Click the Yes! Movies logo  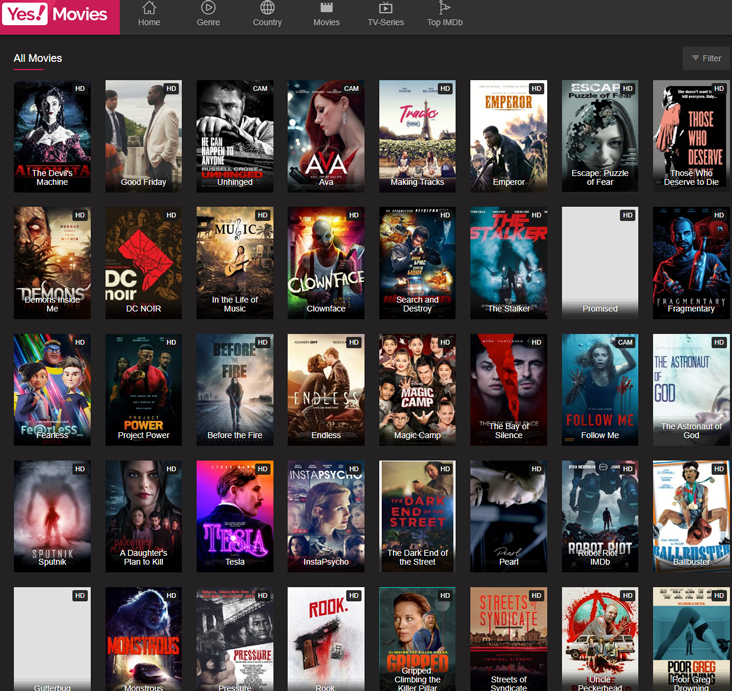(59, 16)
